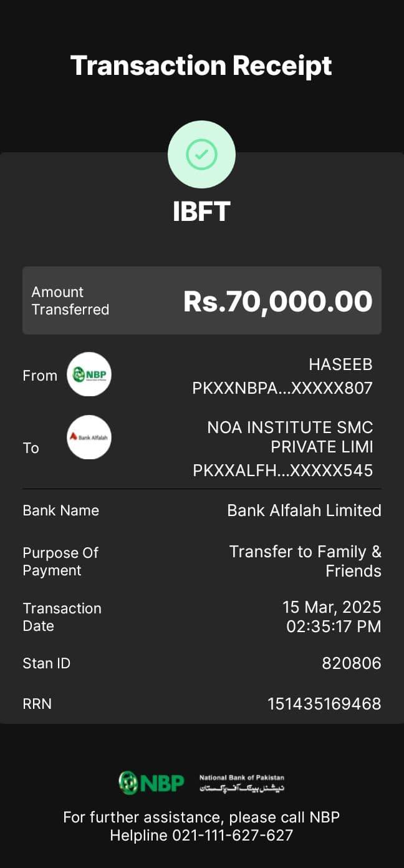
Task: Tap the sender account number ending 807
Action: pos(282,388)
